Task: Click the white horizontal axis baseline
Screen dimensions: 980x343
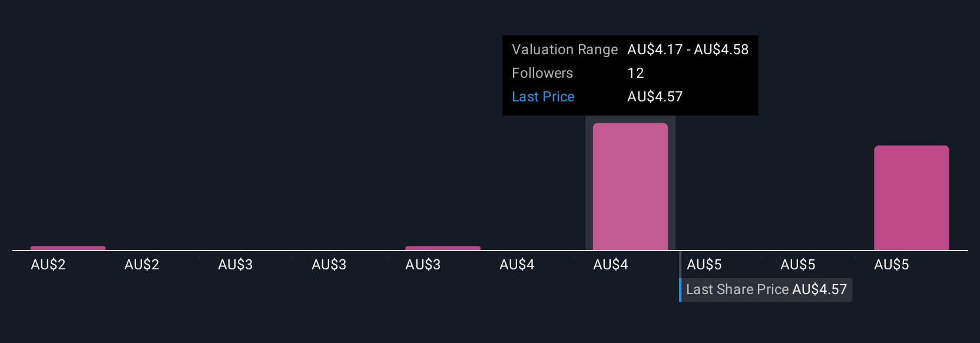Action: coord(490,250)
